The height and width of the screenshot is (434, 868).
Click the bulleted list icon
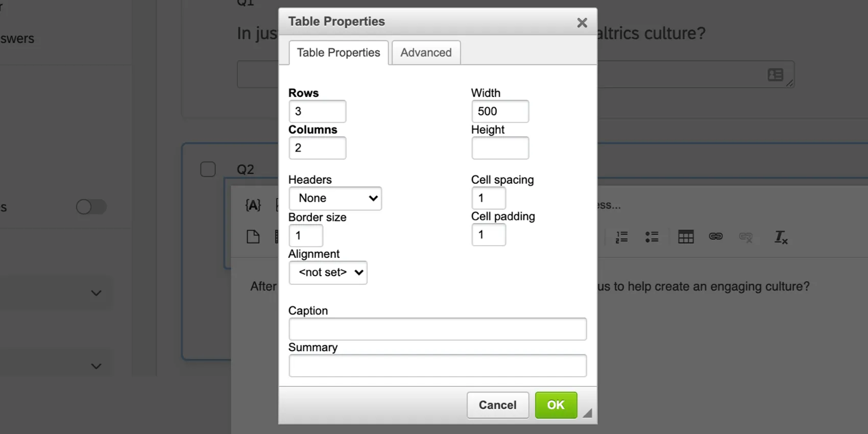(652, 236)
